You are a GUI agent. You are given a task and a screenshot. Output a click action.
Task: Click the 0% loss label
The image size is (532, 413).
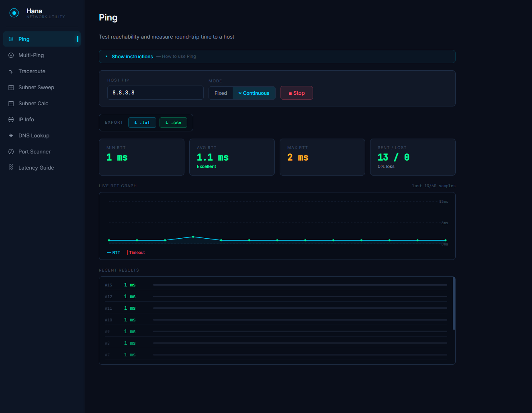386,166
